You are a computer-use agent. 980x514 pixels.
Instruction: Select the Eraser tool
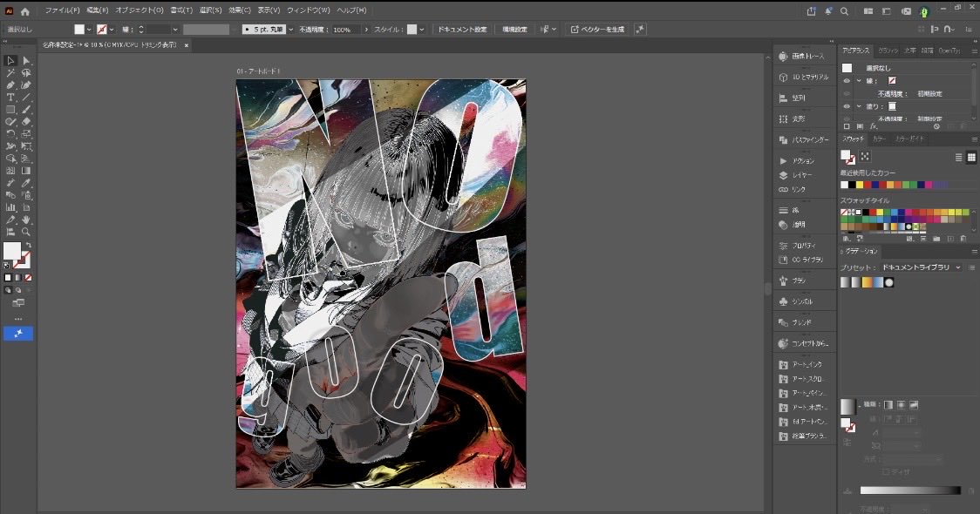(x=26, y=122)
